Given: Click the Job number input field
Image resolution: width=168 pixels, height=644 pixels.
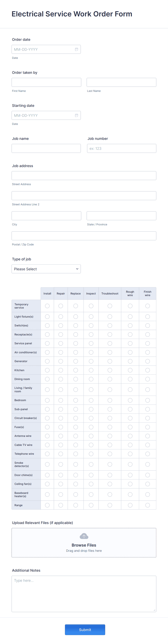Looking at the screenshot, I should coord(121,148).
